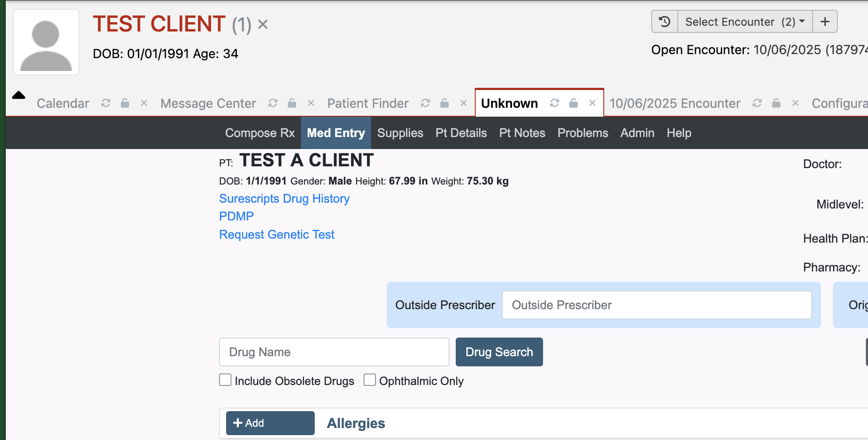
Task: Refresh the Patient Finder tab
Action: tap(426, 103)
